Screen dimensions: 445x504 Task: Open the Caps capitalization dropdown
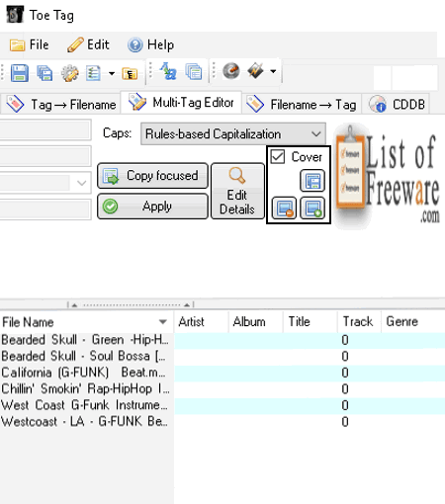click(x=233, y=134)
